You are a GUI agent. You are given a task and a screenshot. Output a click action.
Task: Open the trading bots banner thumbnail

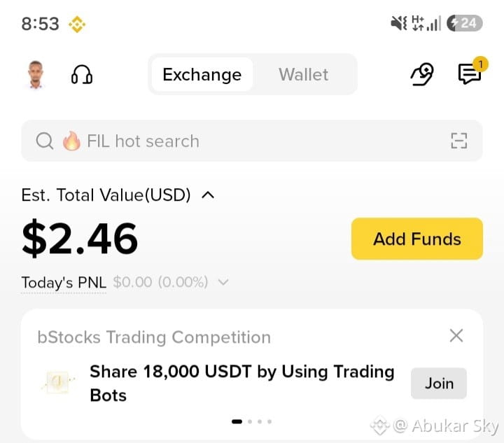click(x=59, y=381)
